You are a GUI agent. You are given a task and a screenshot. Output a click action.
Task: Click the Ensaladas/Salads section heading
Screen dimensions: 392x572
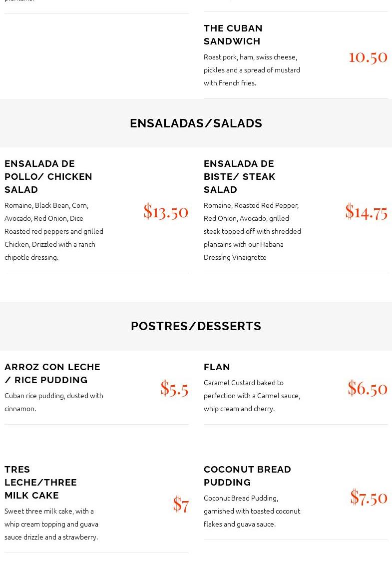[196, 123]
